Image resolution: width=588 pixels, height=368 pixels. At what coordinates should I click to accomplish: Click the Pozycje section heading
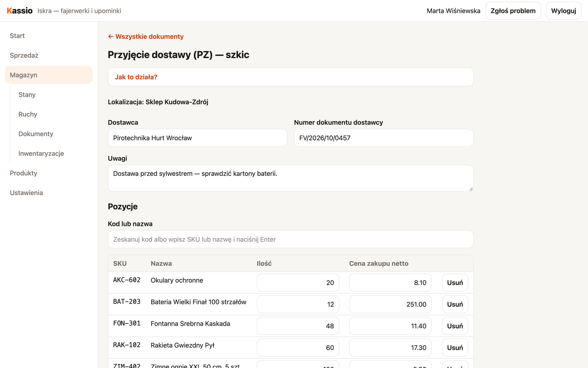click(123, 206)
